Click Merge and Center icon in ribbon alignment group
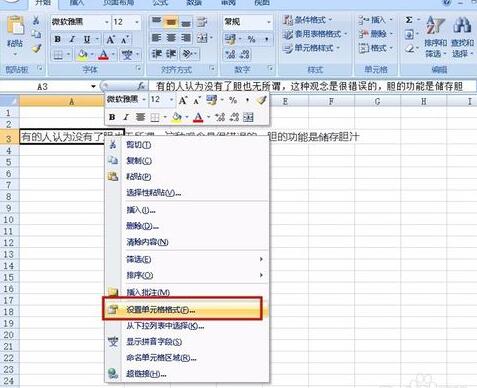The height and width of the screenshot is (388, 477). pyautogui.click(x=202, y=38)
